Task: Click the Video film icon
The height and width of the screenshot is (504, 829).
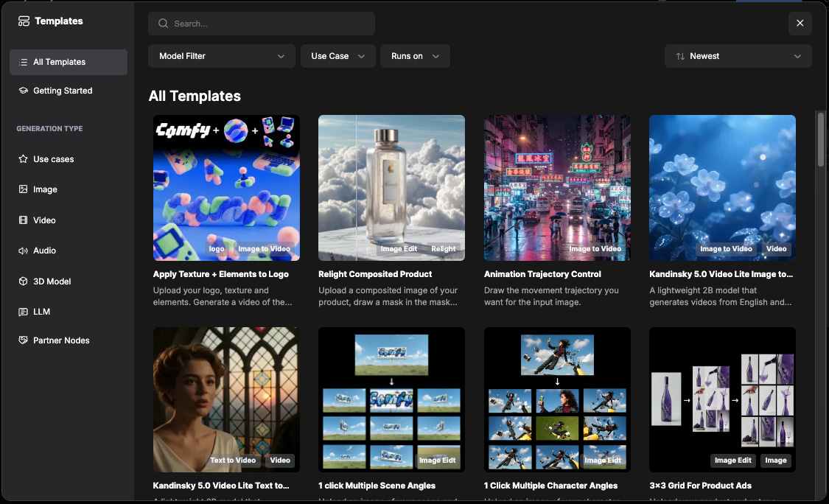Action: pos(24,220)
